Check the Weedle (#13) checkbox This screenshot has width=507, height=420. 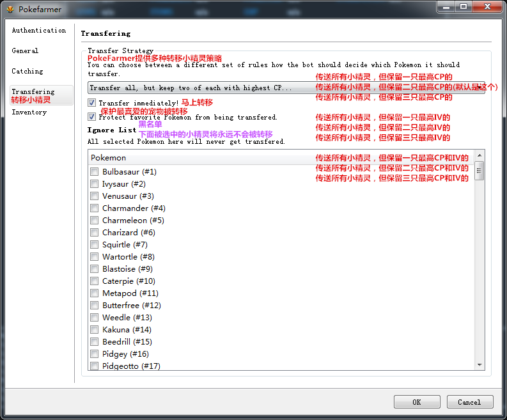click(95, 318)
